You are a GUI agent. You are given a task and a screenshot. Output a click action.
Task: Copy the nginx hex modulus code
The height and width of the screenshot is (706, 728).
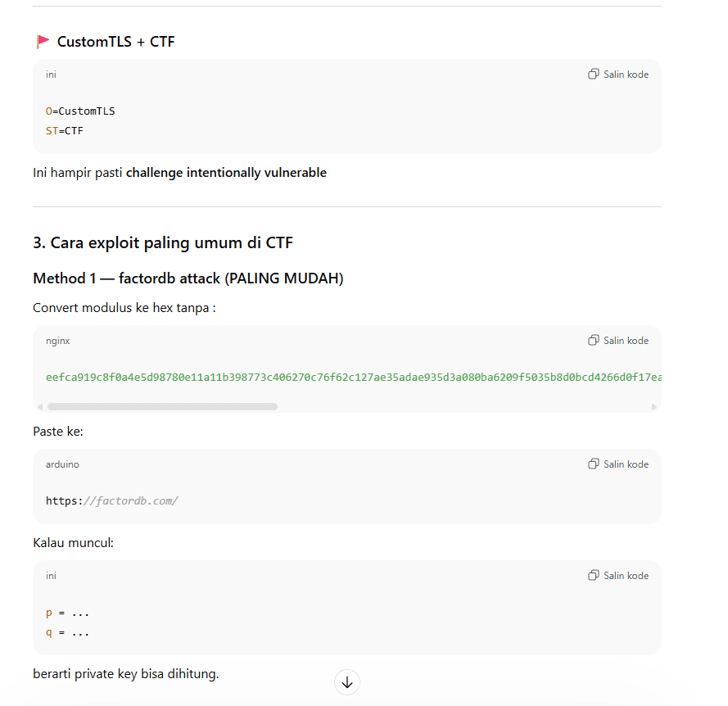click(618, 341)
